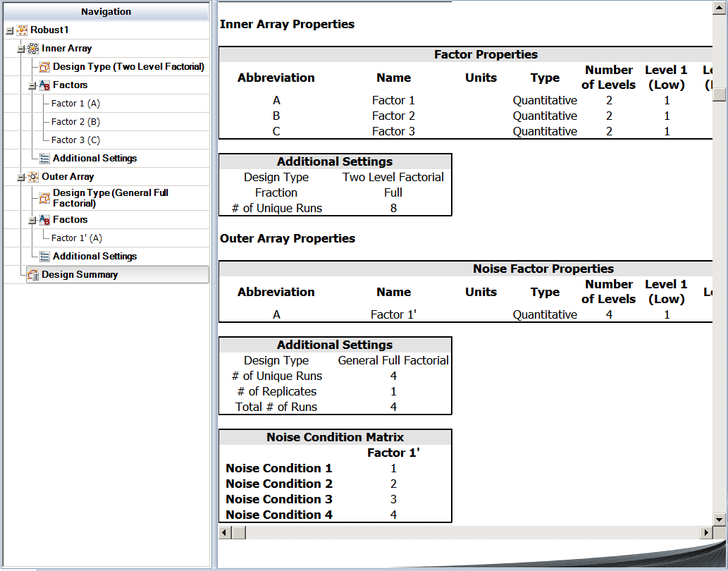Image resolution: width=728 pixels, height=571 pixels.
Task: Click the Noise Condition 4 row label
Action: pos(279,515)
